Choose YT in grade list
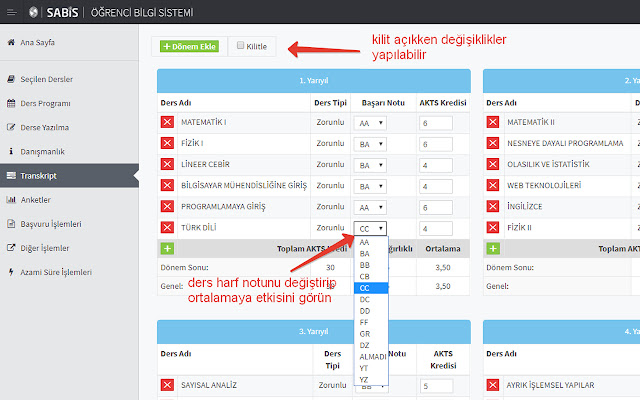 [371, 368]
